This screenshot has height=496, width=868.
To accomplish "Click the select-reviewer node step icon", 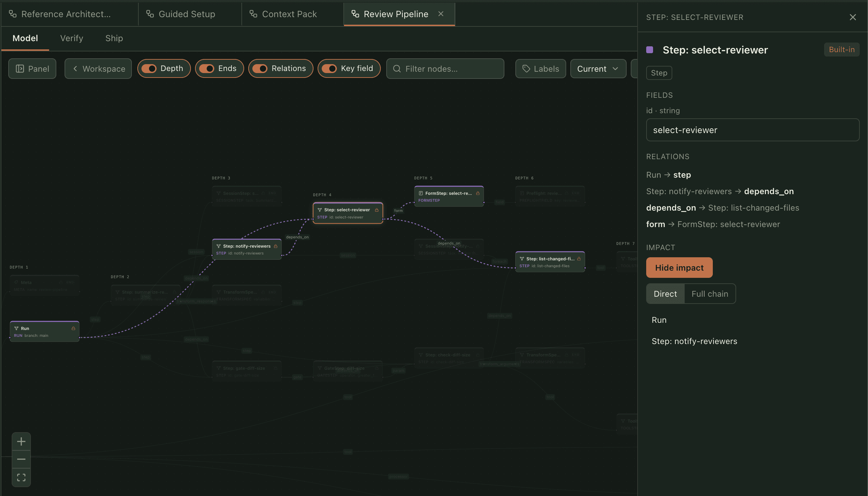I will 320,210.
